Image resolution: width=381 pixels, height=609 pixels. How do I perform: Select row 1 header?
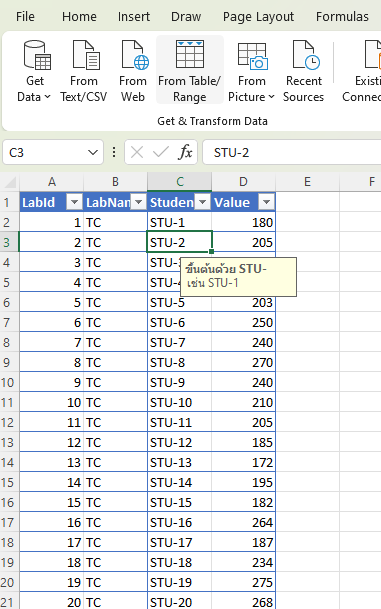click(9, 202)
